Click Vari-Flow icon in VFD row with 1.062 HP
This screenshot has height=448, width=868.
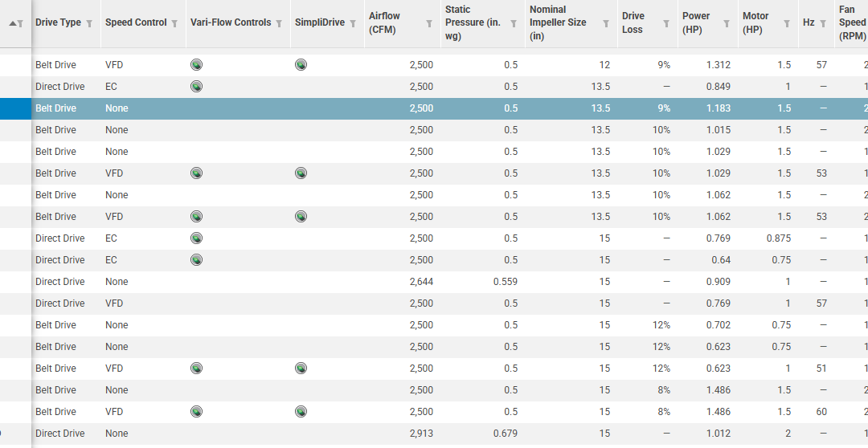(x=197, y=216)
